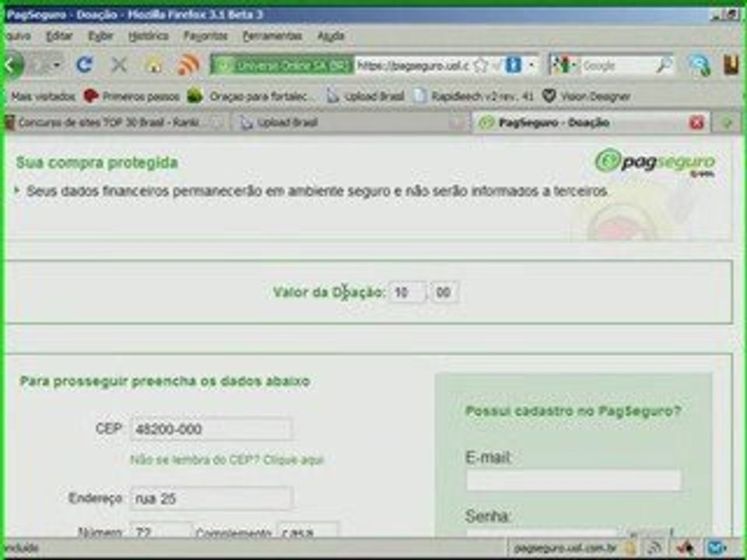
Task: Open the Primeiros passos bookmark
Action: pos(132,96)
